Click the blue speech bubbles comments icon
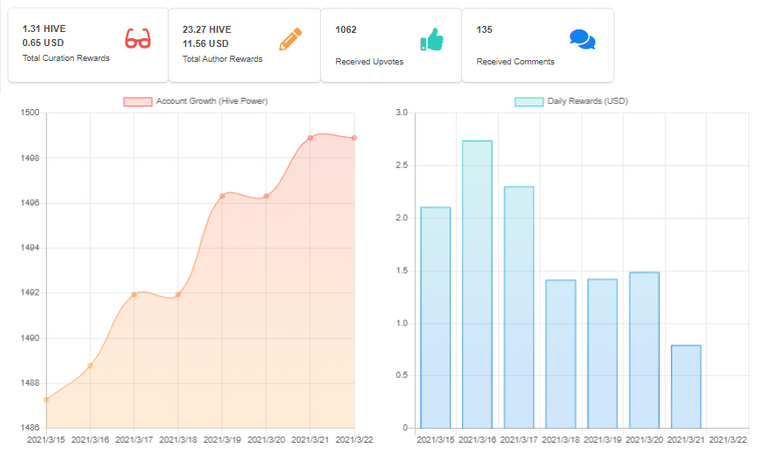 (582, 39)
